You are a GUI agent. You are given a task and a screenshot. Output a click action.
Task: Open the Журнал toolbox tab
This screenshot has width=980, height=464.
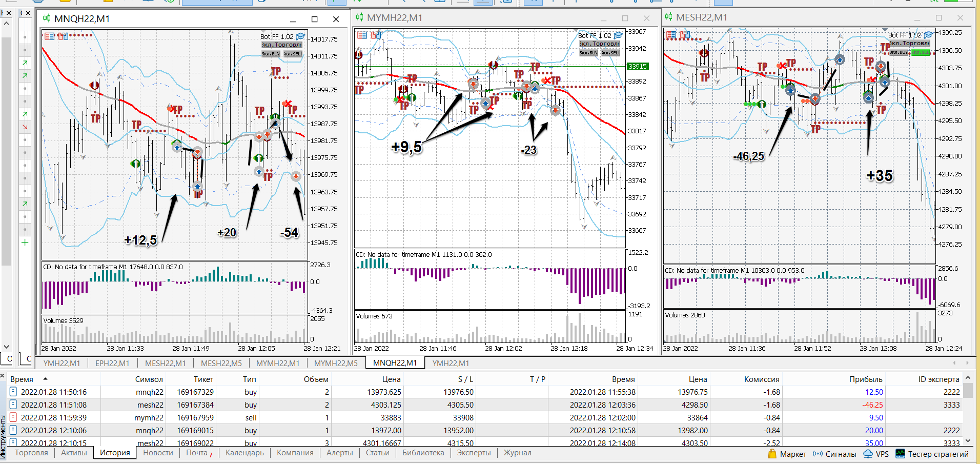(x=517, y=453)
